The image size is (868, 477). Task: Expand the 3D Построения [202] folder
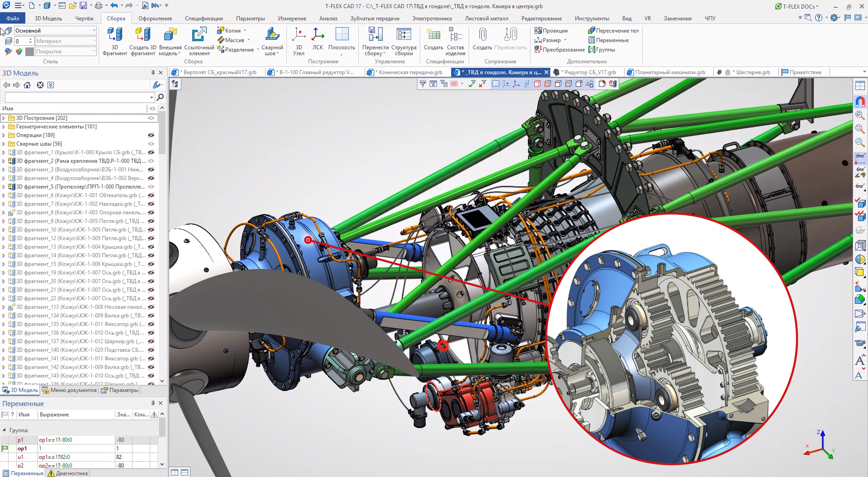pos(4,118)
